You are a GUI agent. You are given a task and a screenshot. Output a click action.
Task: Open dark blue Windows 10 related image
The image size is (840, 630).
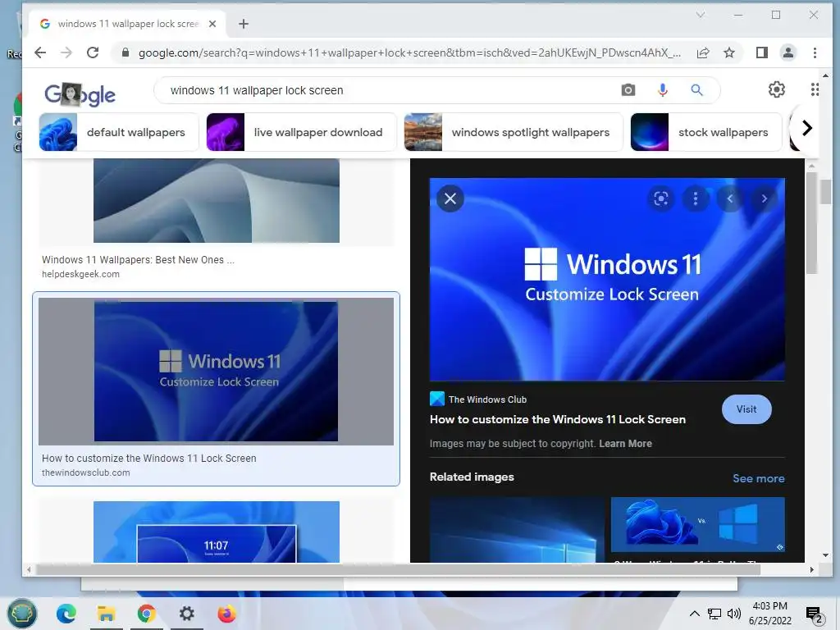(x=517, y=530)
